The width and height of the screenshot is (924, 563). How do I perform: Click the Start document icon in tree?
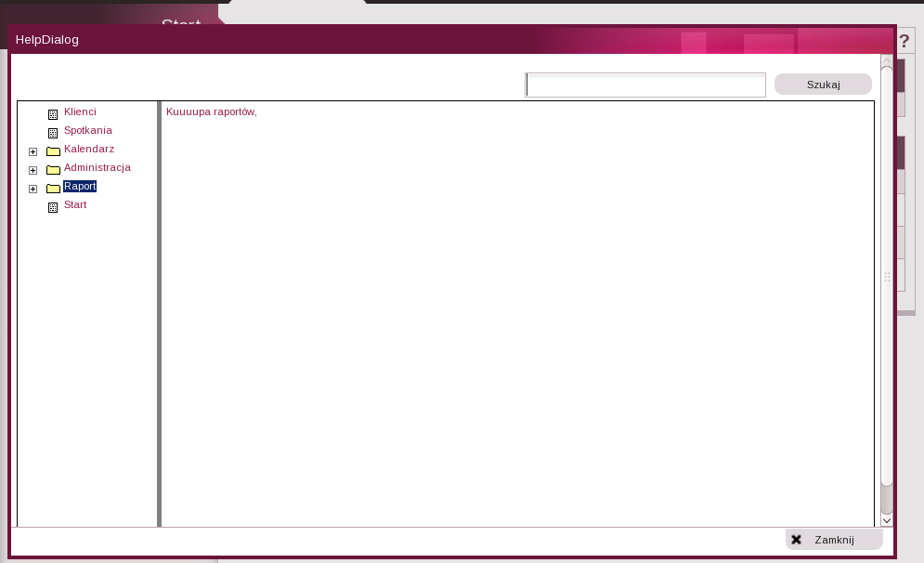(53, 207)
